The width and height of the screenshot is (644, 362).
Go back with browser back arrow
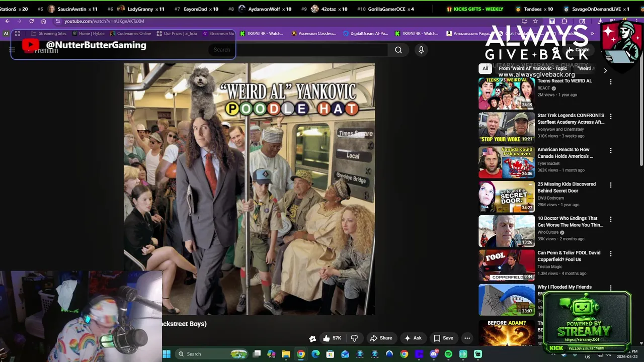7,21
